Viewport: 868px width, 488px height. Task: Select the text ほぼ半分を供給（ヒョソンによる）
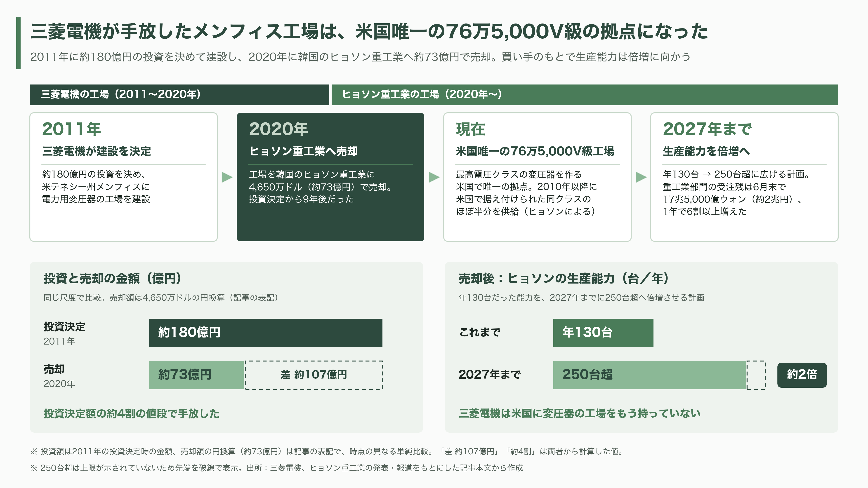[526, 211]
